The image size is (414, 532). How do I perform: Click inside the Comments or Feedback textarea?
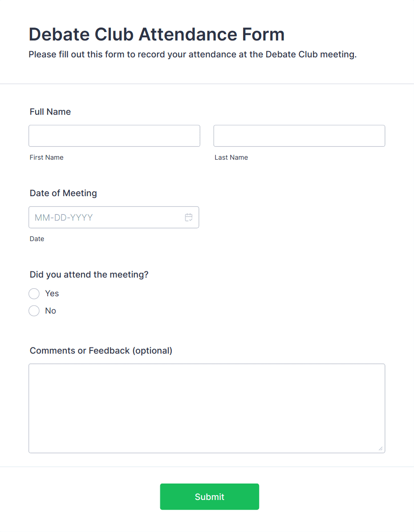pyautogui.click(x=207, y=408)
